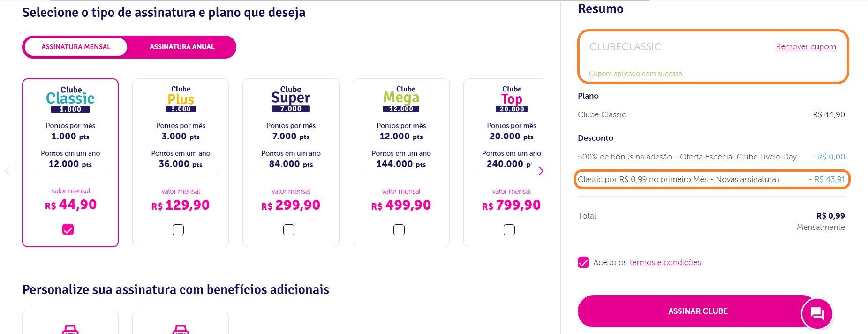
Task: Toggle the terms acceptance checkbox
Action: [583, 262]
